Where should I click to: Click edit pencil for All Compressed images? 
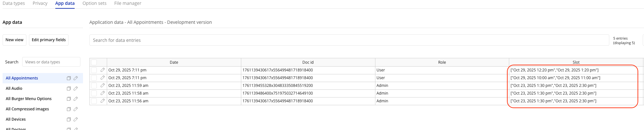(x=76, y=109)
